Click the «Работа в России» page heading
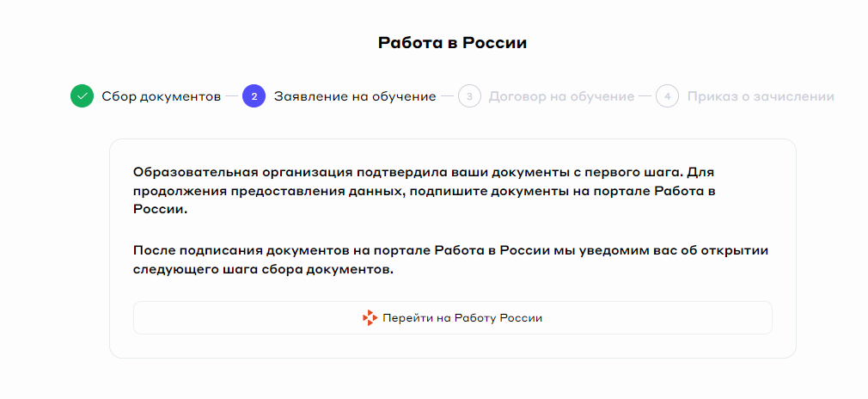 [452, 43]
